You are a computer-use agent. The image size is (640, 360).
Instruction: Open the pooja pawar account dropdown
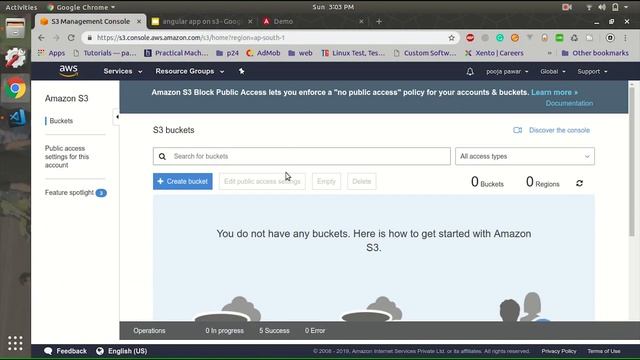pos(507,71)
